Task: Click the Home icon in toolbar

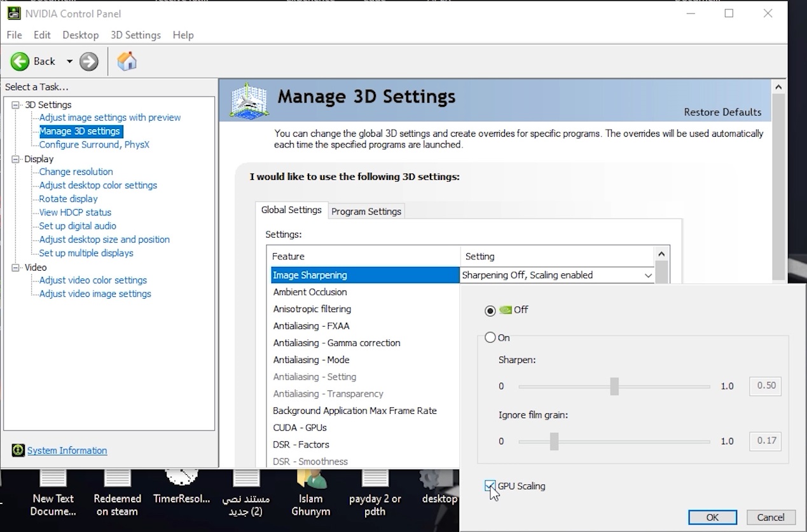Action: coord(127,61)
